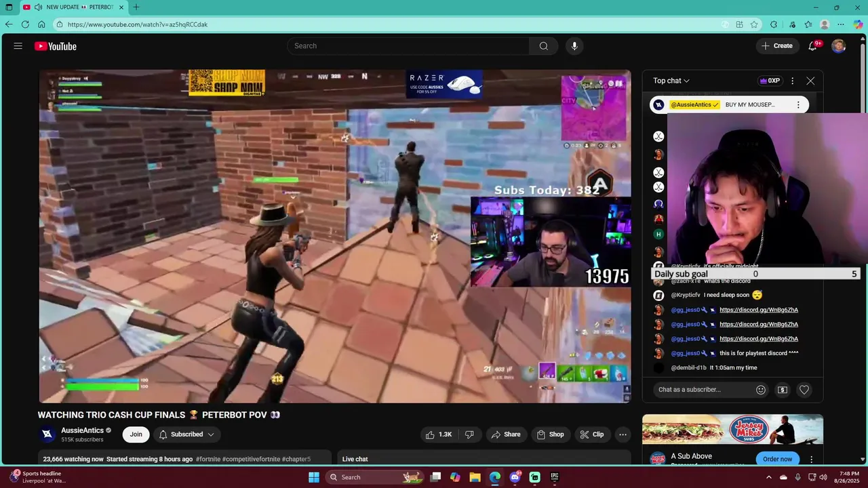Viewport: 868px width, 488px height.
Task: Open Epic Games Launcher on the taskbar
Action: 554,477
